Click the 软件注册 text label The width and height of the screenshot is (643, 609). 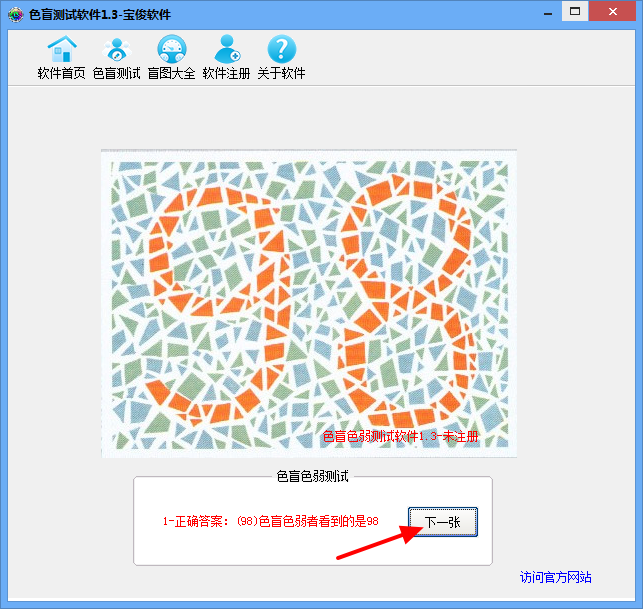[226, 73]
